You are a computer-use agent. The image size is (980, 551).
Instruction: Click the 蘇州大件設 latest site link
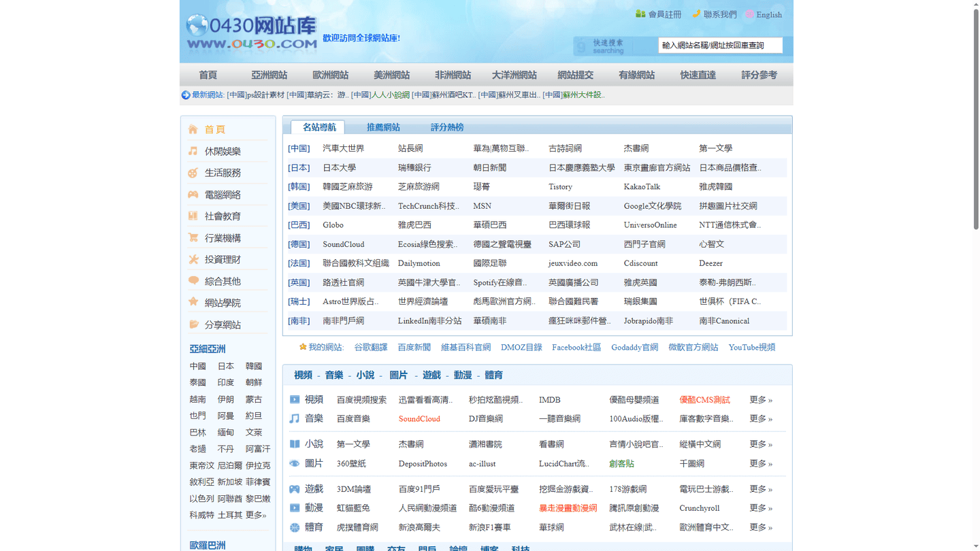[583, 95]
